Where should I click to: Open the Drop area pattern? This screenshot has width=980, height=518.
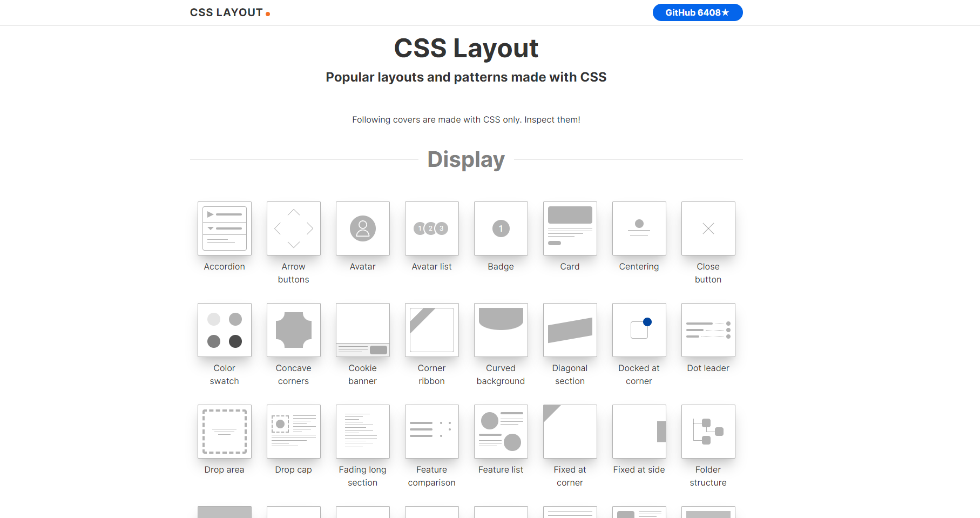(224, 432)
